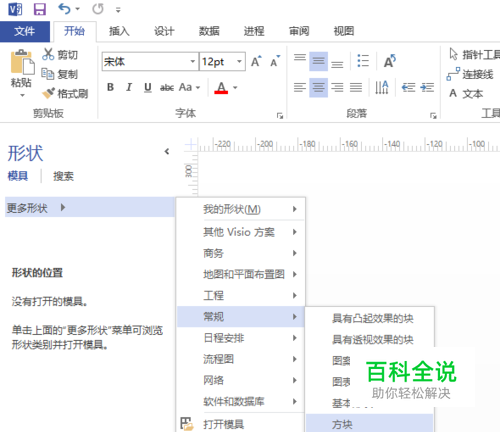
Task: Toggle strikethrough abc button
Action: pyautogui.click(x=167, y=88)
